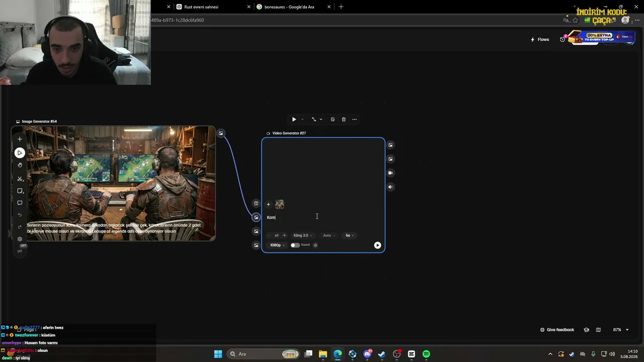Select the sticky note tool
This screenshot has width=644, height=362.
20,191
